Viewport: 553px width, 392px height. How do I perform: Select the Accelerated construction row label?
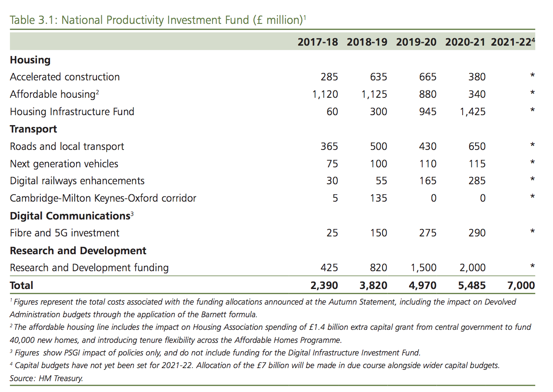(65, 77)
